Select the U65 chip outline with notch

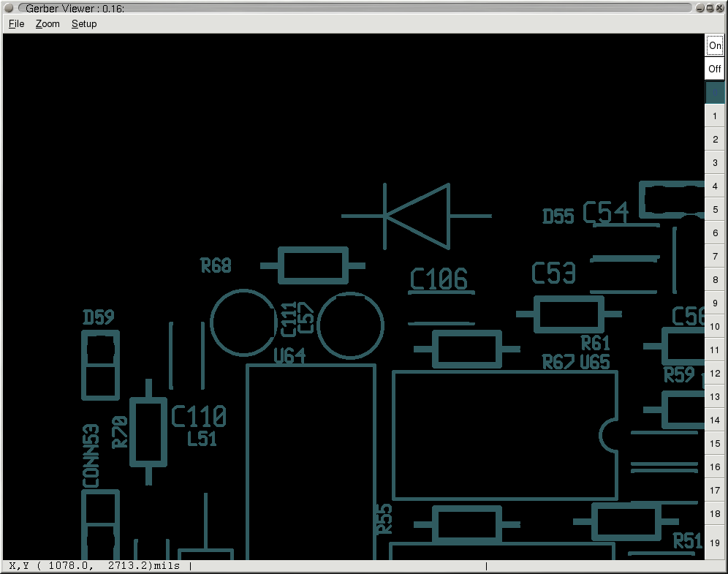click(504, 435)
